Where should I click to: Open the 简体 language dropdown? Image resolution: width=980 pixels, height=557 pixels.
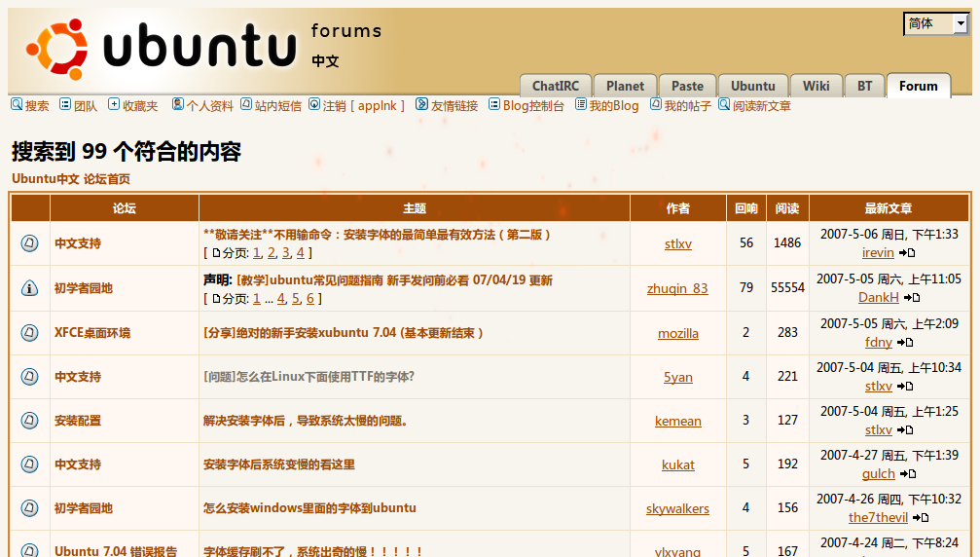[x=935, y=23]
